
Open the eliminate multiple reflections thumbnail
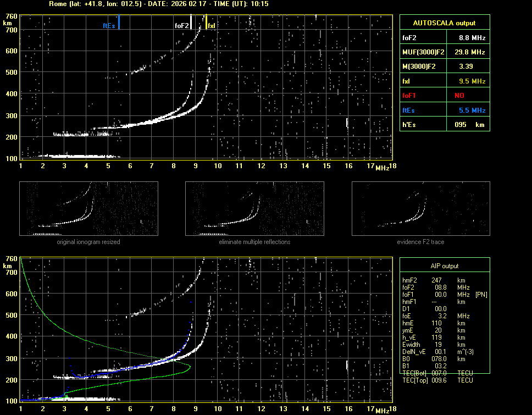click(x=254, y=209)
